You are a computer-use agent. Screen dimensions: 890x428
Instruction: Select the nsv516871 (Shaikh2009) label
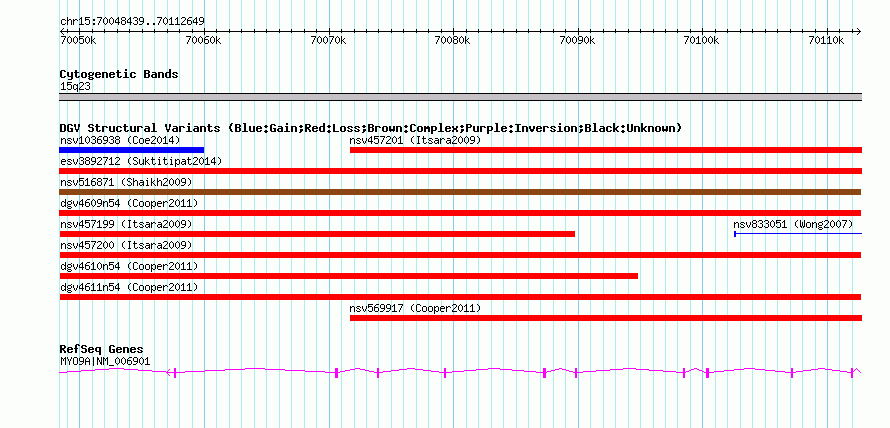pos(126,182)
